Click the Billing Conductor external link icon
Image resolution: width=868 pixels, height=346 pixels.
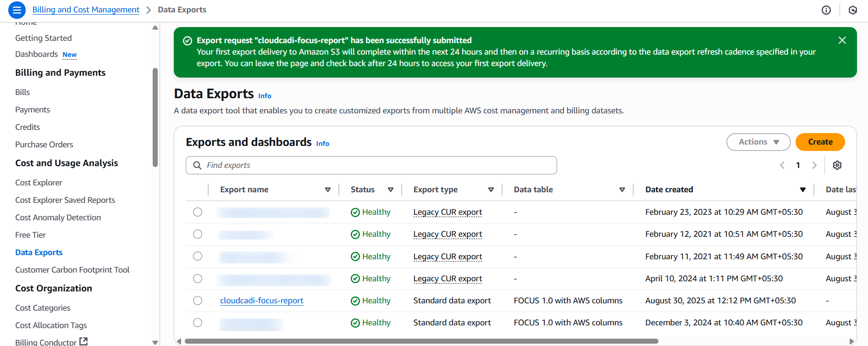tap(83, 341)
